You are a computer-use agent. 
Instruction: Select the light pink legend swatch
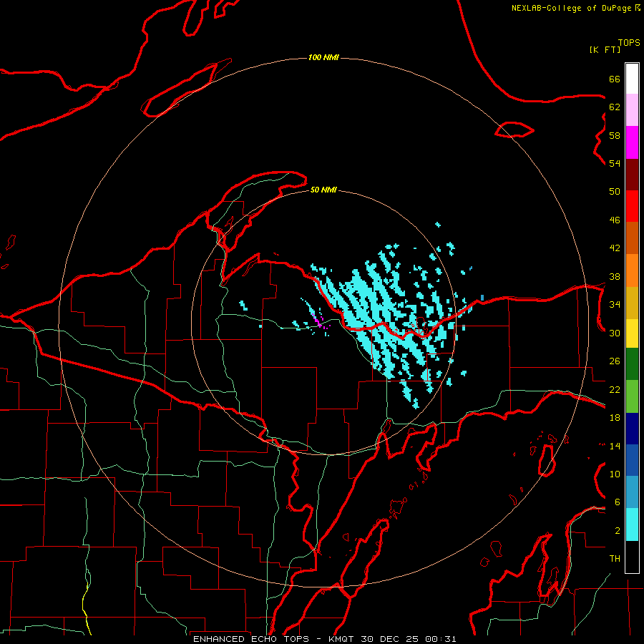(632, 109)
